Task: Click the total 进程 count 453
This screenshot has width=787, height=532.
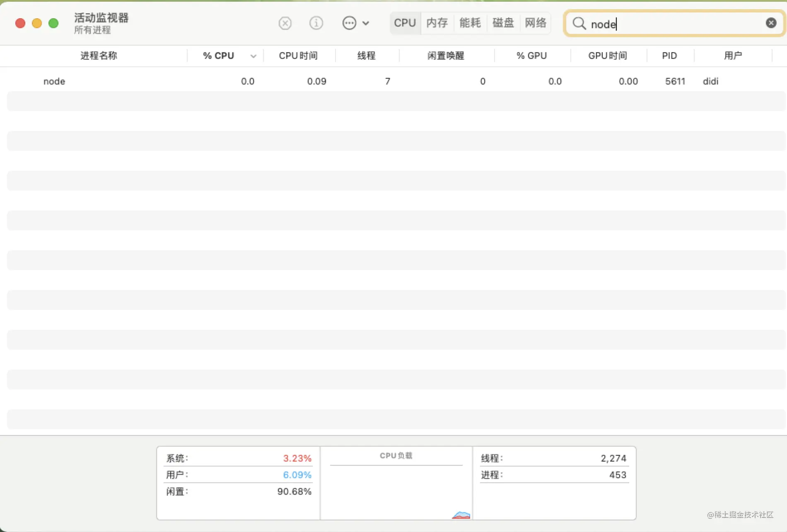Action: 618,475
